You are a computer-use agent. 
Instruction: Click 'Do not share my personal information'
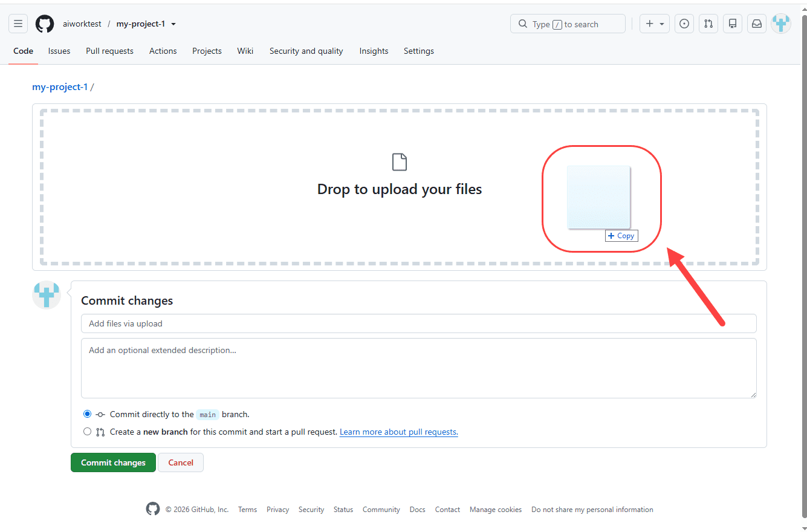pyautogui.click(x=592, y=510)
